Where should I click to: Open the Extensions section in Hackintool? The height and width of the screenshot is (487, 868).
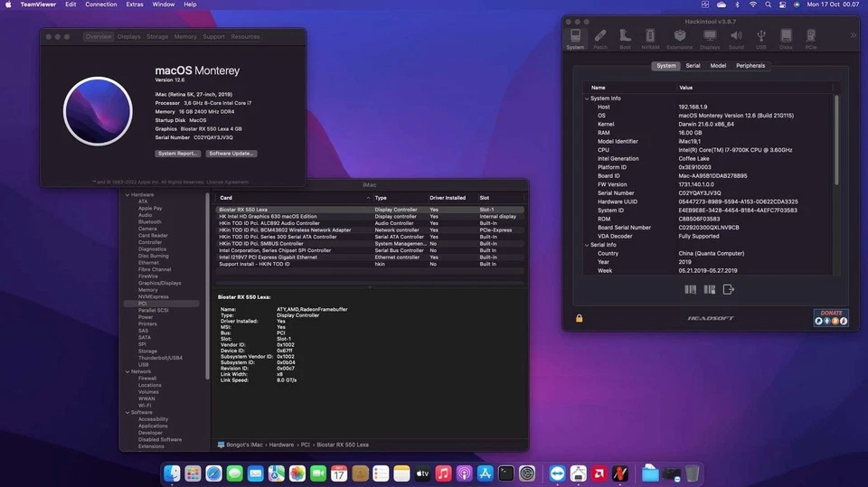[679, 39]
